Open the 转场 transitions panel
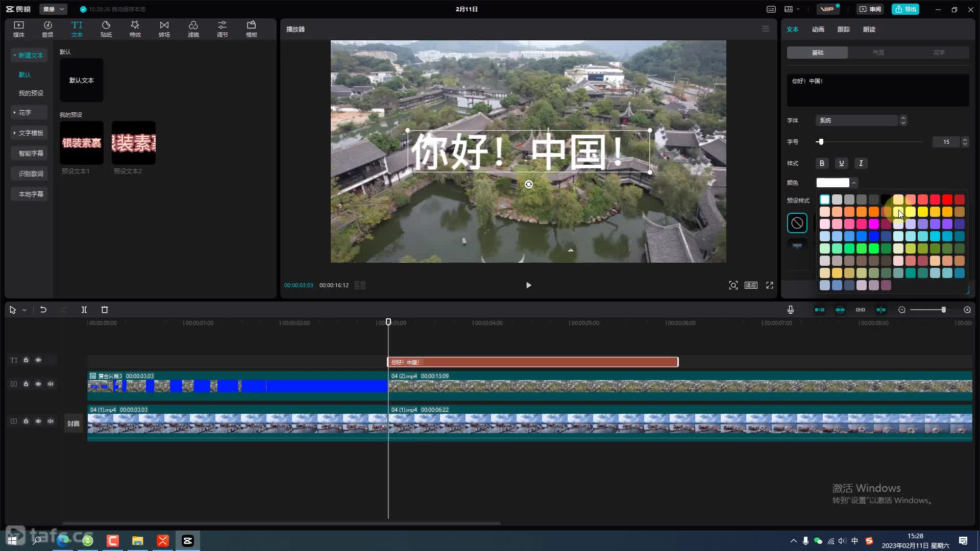The width and height of the screenshot is (980, 551). (x=164, y=29)
